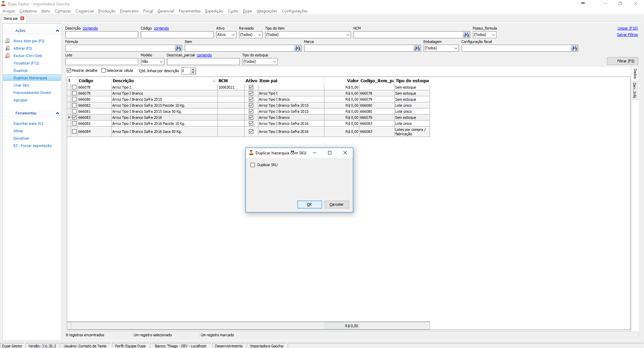Image resolution: width=644 pixels, height=348 pixels.
Task: Open Item search binoculars icon
Action: (298, 48)
